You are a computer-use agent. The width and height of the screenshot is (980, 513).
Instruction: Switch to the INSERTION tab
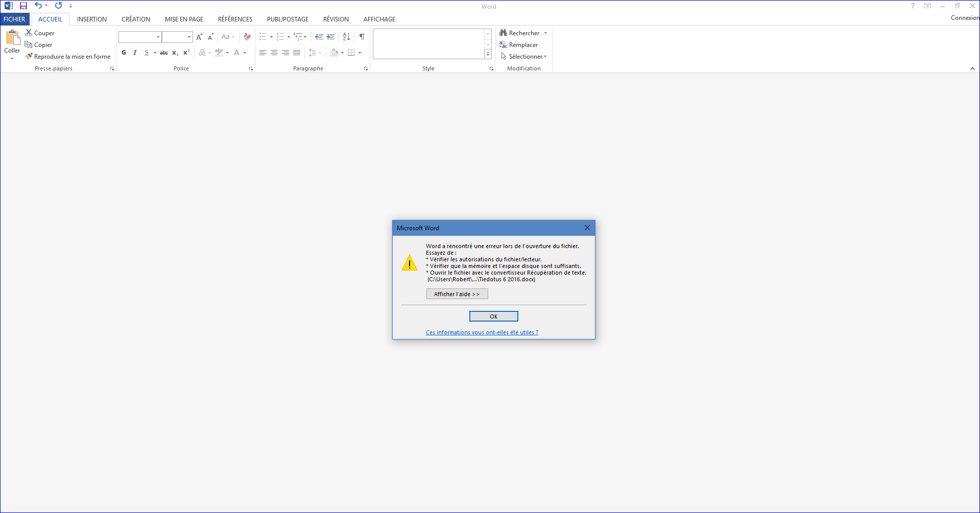pos(92,19)
